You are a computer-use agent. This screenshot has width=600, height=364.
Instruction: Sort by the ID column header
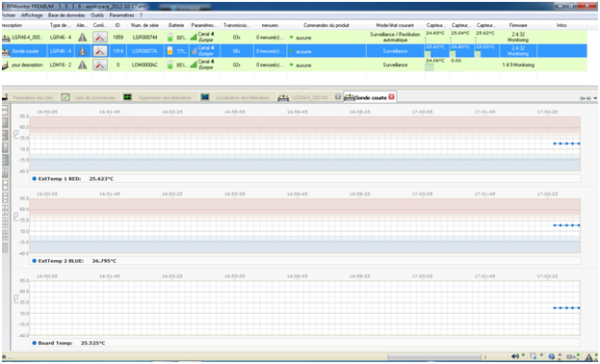click(x=118, y=25)
